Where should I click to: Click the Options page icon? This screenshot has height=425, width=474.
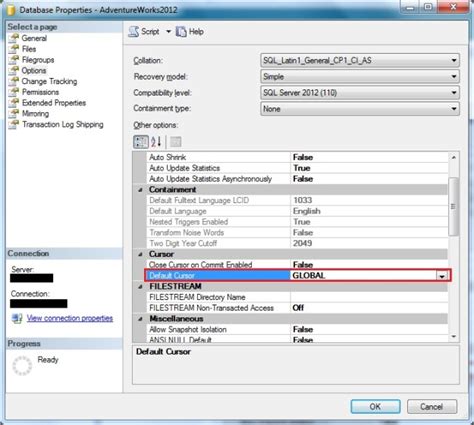point(14,70)
